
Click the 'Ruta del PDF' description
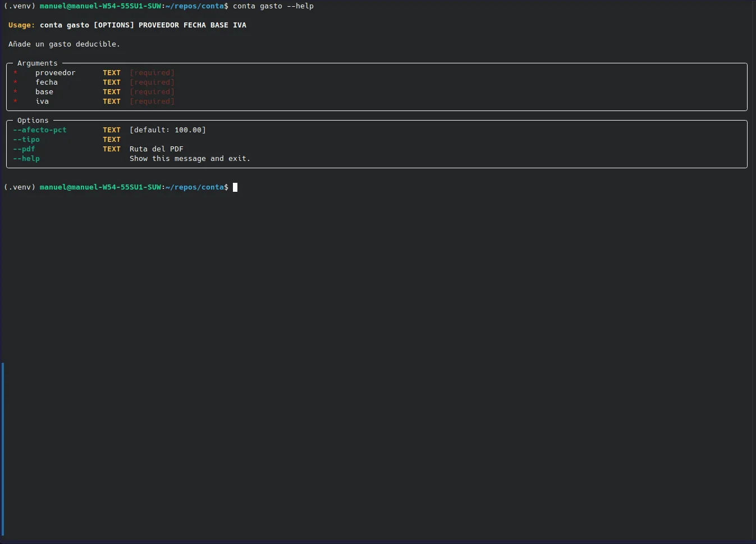tap(157, 149)
